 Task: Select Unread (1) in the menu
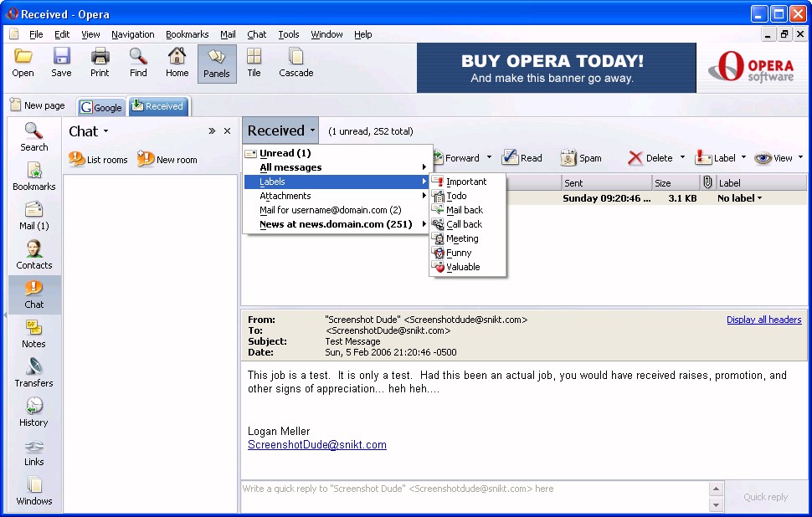(337, 153)
